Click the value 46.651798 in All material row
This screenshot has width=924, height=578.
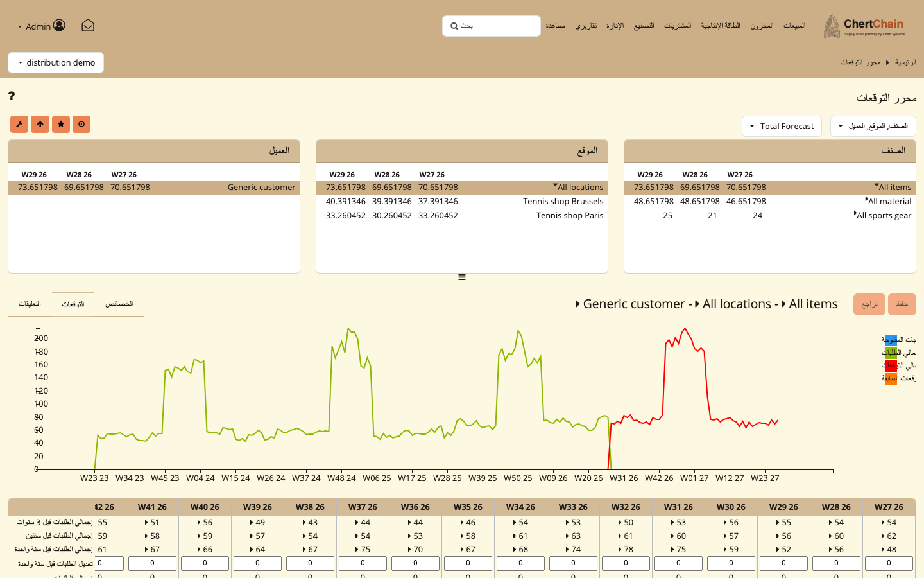point(746,202)
